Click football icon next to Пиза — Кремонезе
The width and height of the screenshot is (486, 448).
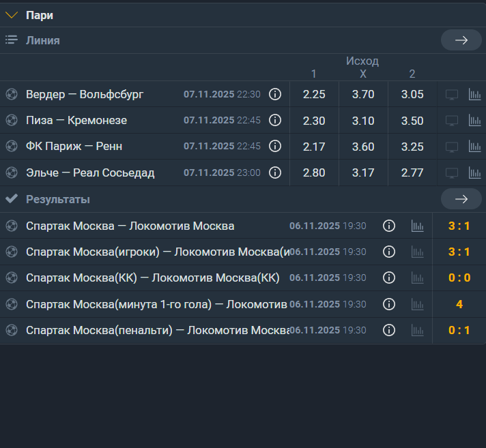(x=11, y=121)
